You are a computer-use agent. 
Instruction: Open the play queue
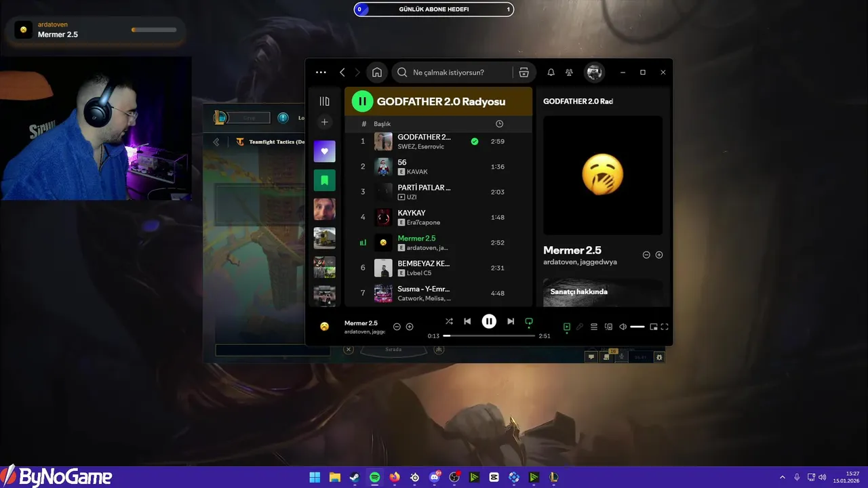click(x=594, y=327)
